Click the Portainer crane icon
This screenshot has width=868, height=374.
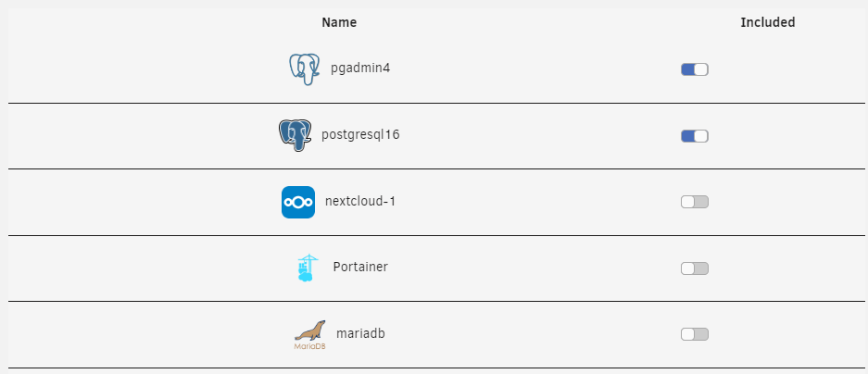tap(308, 268)
